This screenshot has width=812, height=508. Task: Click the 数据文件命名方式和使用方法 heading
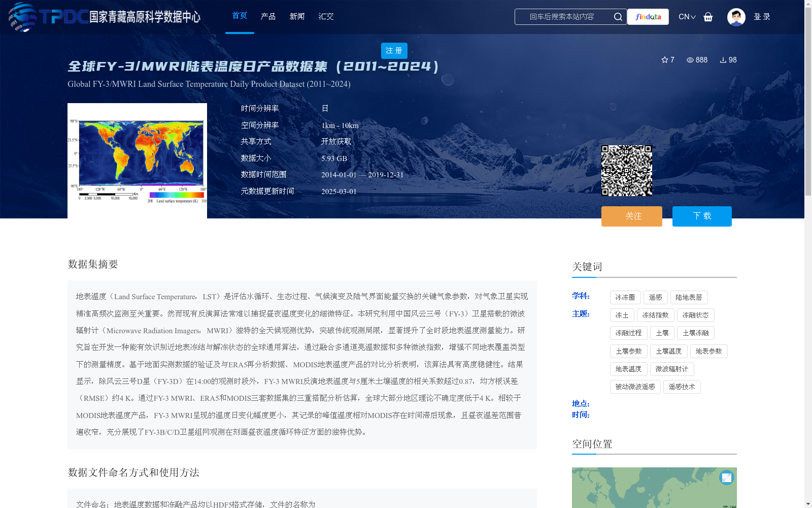coord(133,472)
